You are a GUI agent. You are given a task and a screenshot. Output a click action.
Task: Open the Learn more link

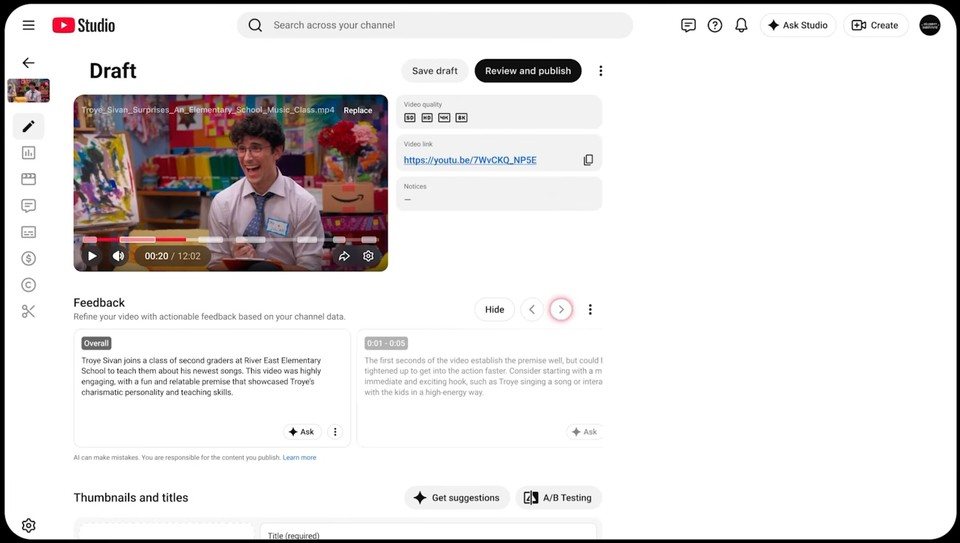tap(299, 457)
